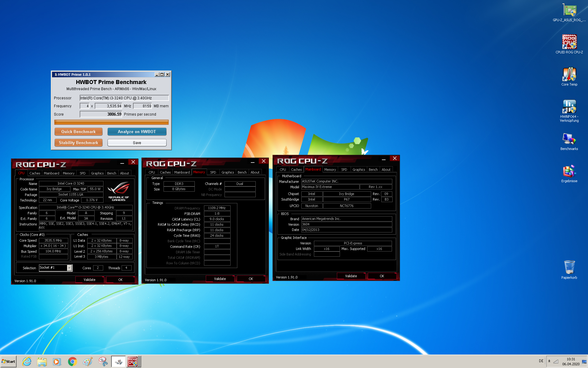This screenshot has width=588, height=368.
Task: Click Maximus IV Extreme model field
Action: [x=330, y=187]
